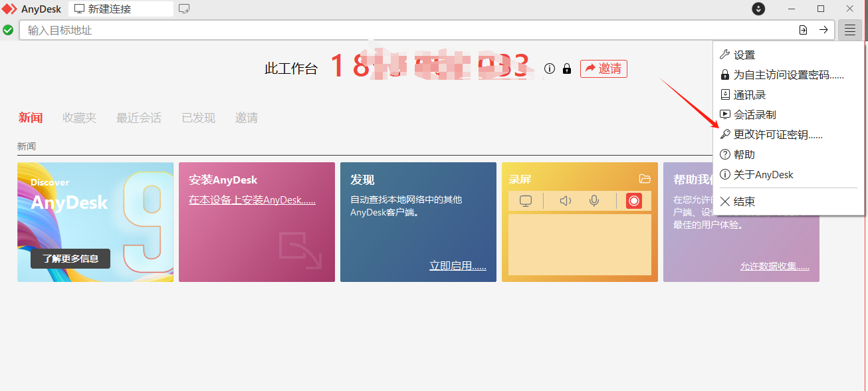Minimize the AnyDesk window

coord(792,9)
